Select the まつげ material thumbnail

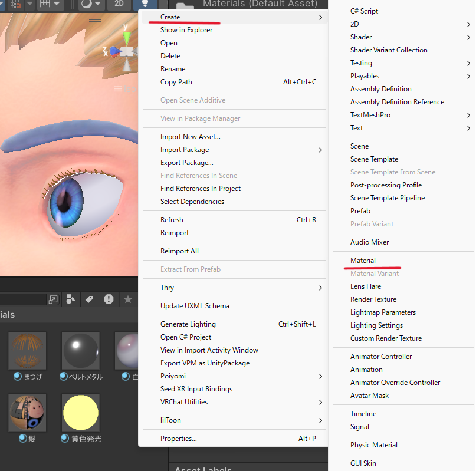click(27, 351)
